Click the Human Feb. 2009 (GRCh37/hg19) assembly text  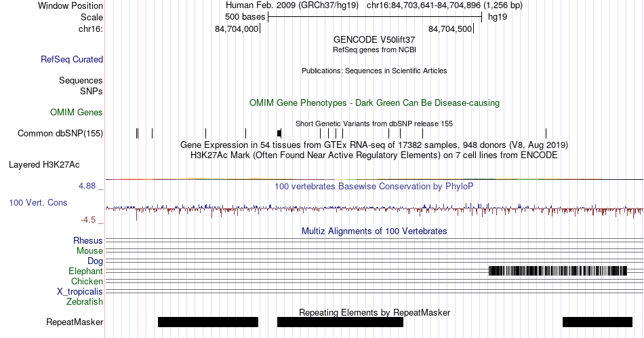(x=291, y=5)
